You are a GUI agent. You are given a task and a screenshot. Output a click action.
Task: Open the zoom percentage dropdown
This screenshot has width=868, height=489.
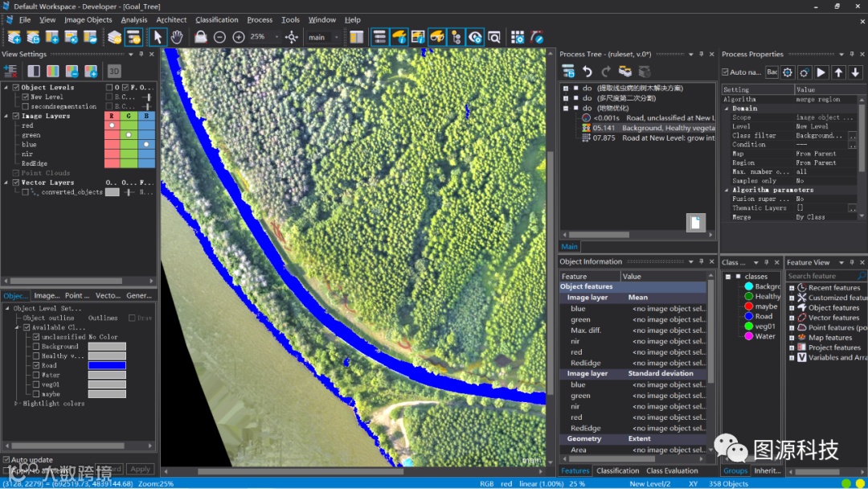(277, 37)
